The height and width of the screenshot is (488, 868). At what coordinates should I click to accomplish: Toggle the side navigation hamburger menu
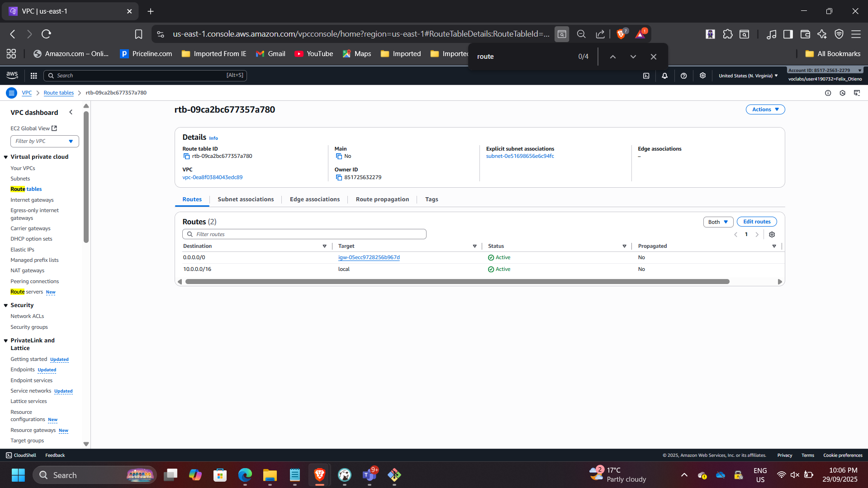tap(11, 93)
